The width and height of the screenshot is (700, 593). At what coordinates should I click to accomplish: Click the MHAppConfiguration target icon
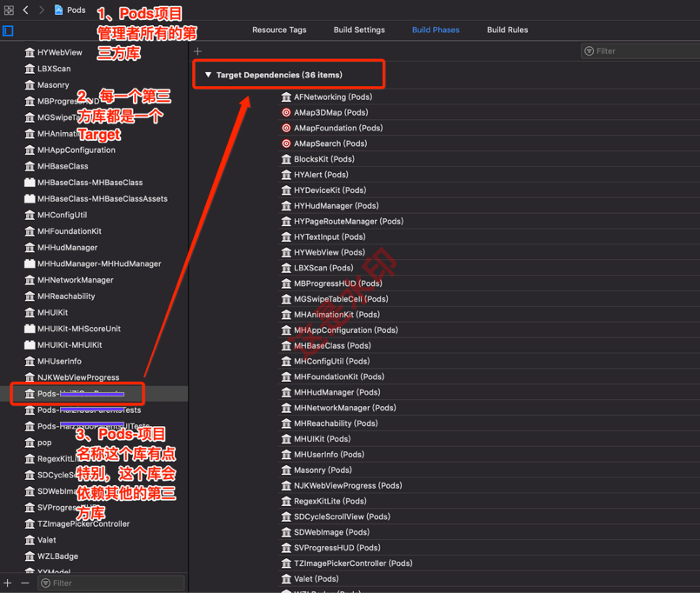(x=30, y=150)
